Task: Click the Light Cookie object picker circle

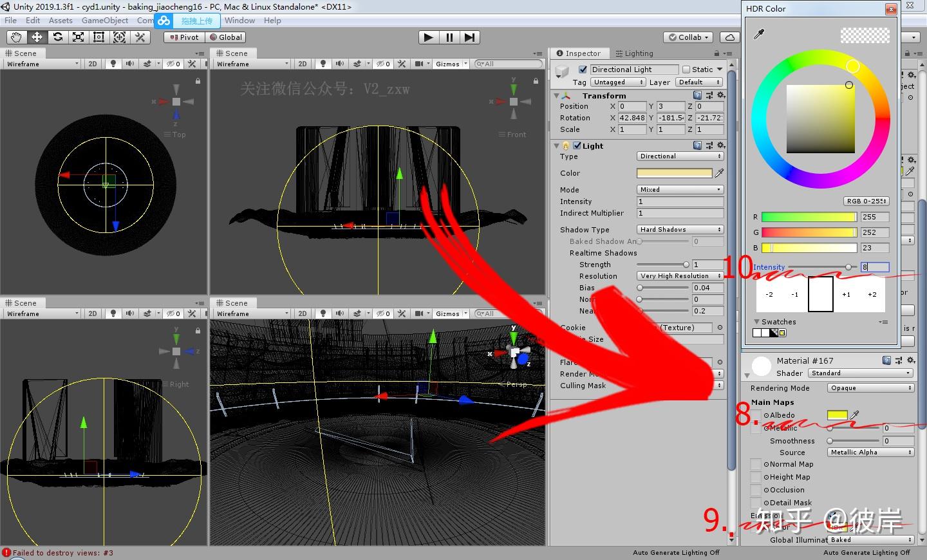Action: pyautogui.click(x=720, y=328)
